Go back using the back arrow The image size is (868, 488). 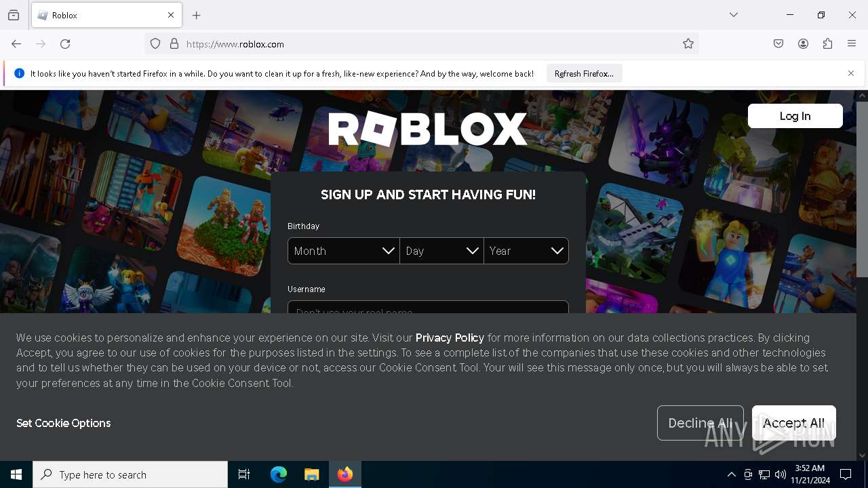[16, 44]
